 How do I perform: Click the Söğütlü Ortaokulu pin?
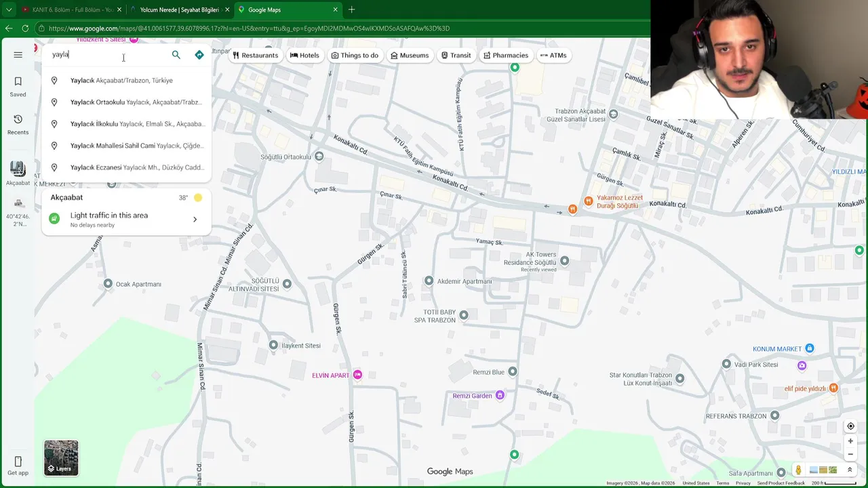coord(319,156)
